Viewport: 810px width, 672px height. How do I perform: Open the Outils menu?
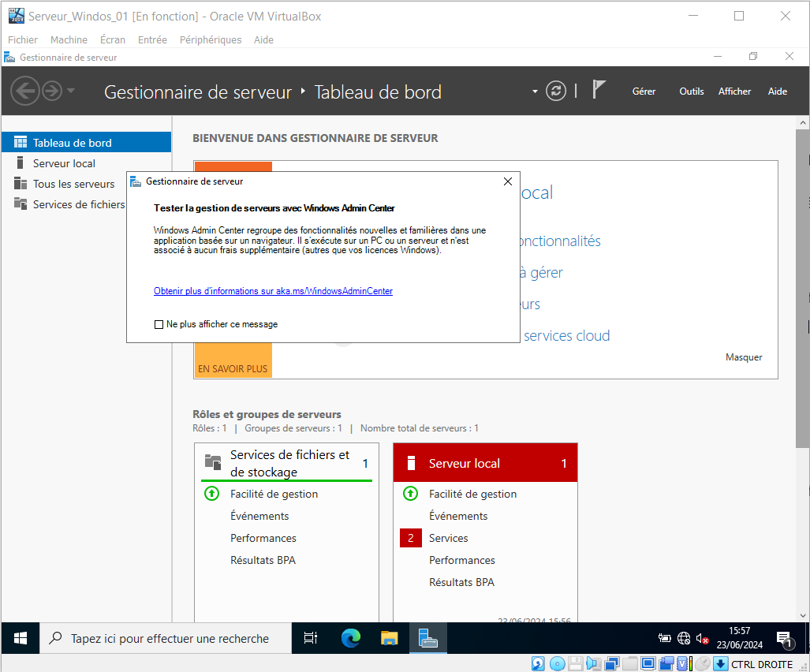click(x=691, y=91)
